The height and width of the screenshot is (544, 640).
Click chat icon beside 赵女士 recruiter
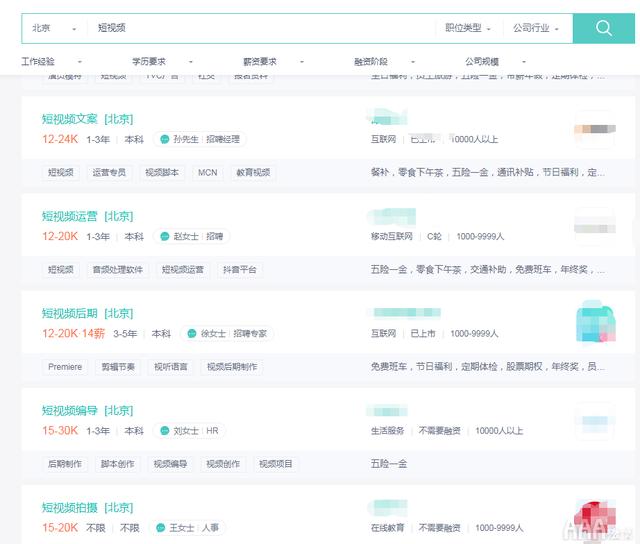[164, 237]
